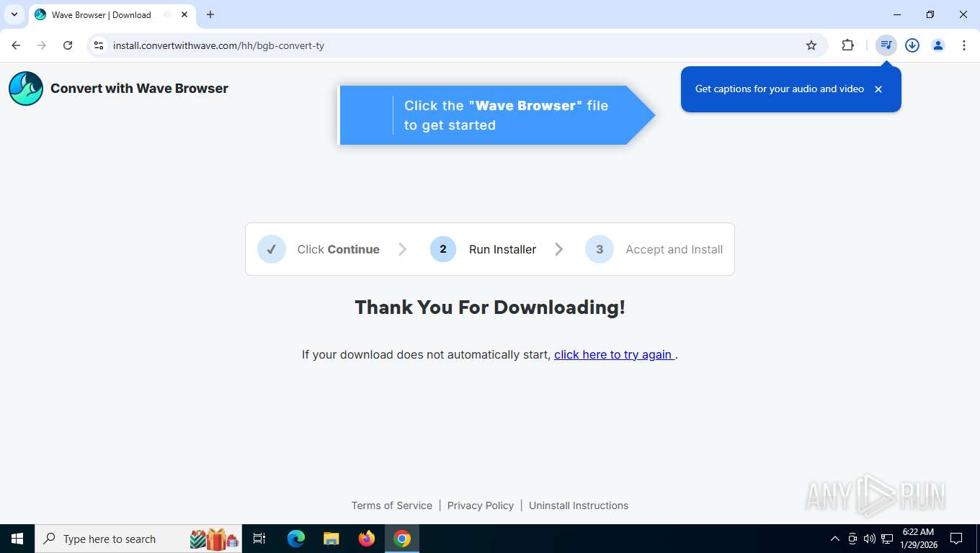The height and width of the screenshot is (553, 980).
Task: Open network icon in system tray
Action: [x=887, y=539]
